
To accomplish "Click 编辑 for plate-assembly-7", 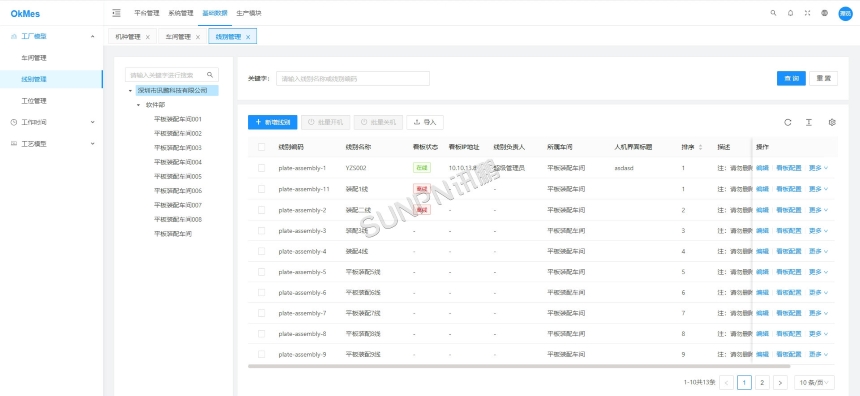I will pos(762,313).
